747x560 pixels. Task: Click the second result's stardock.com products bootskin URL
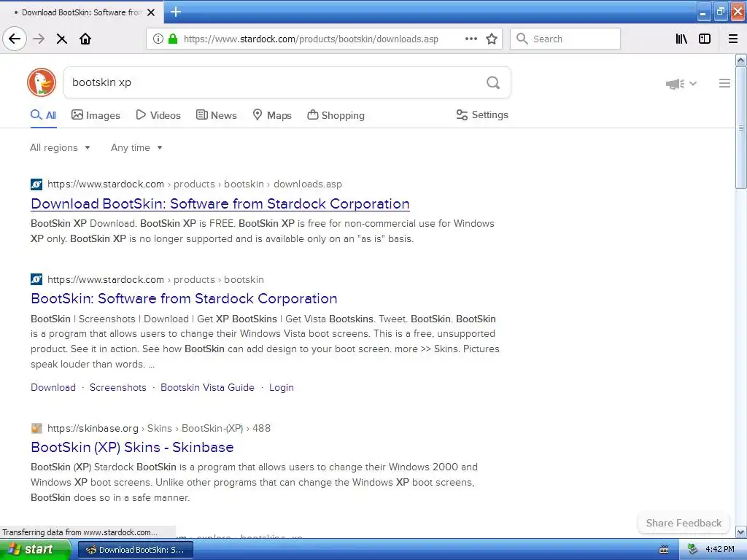[x=155, y=279]
